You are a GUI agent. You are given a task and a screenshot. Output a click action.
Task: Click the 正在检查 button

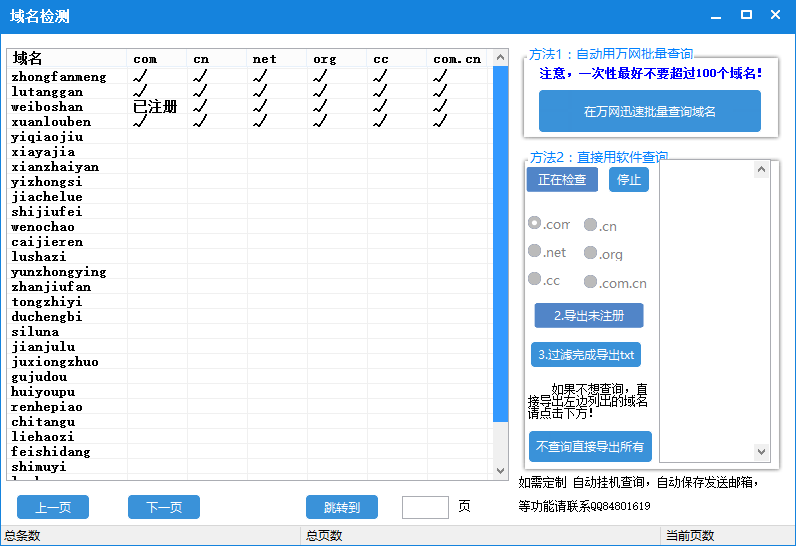coord(562,180)
